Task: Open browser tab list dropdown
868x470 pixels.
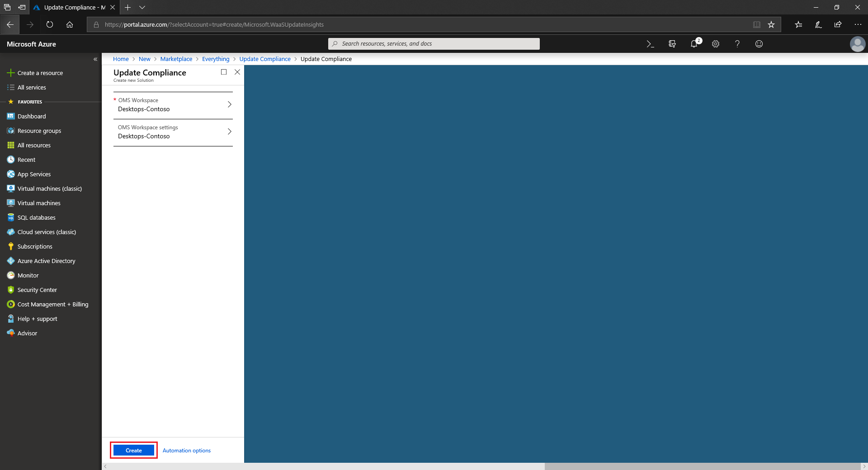Action: [x=142, y=7]
